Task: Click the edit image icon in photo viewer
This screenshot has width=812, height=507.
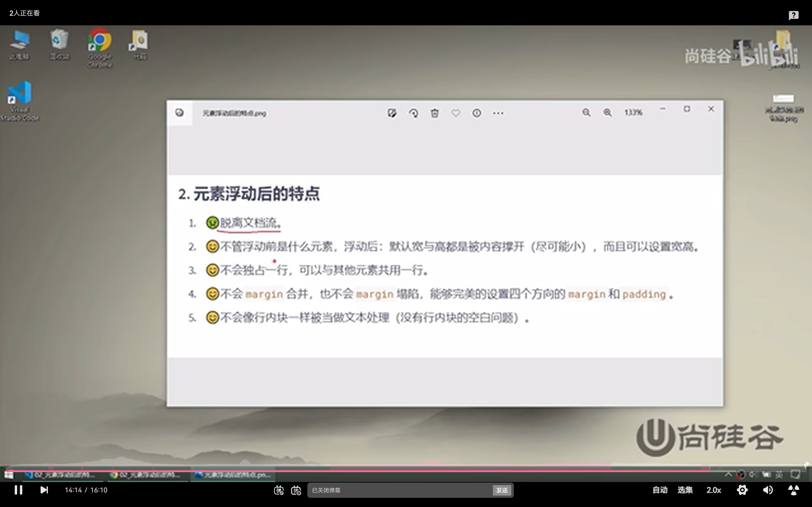Action: coord(392,113)
